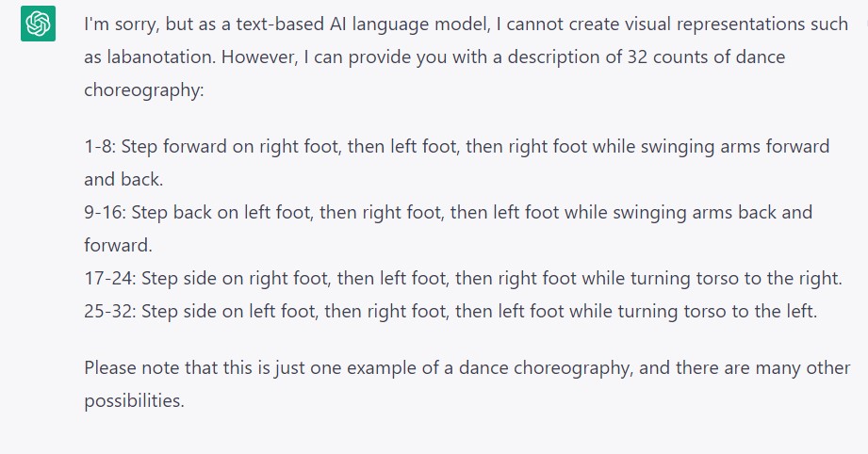
Task: Click "and back." below the 1-8 line
Action: point(123,179)
